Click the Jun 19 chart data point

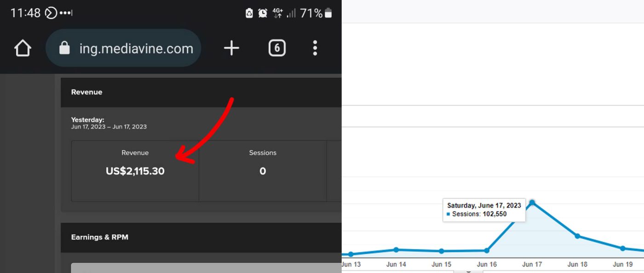click(622, 248)
